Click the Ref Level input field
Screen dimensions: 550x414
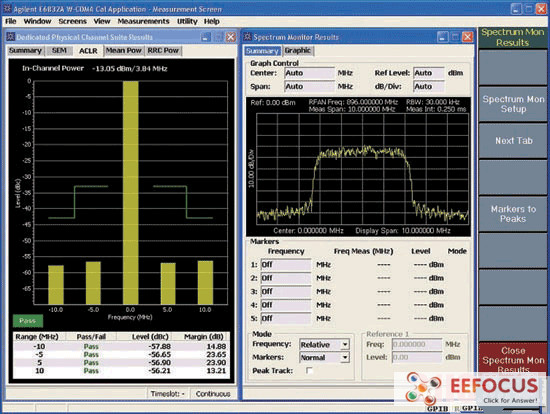point(429,73)
